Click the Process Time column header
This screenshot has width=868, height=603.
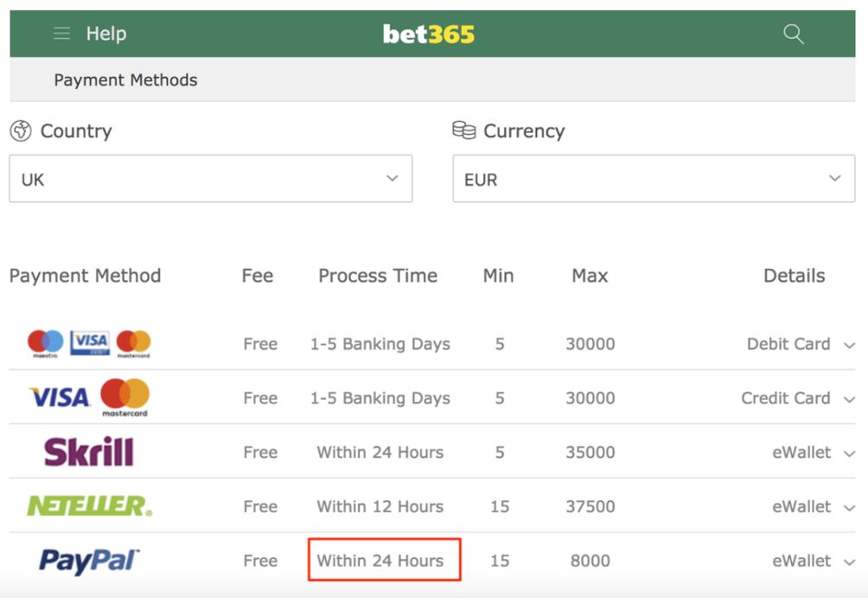[x=378, y=276]
